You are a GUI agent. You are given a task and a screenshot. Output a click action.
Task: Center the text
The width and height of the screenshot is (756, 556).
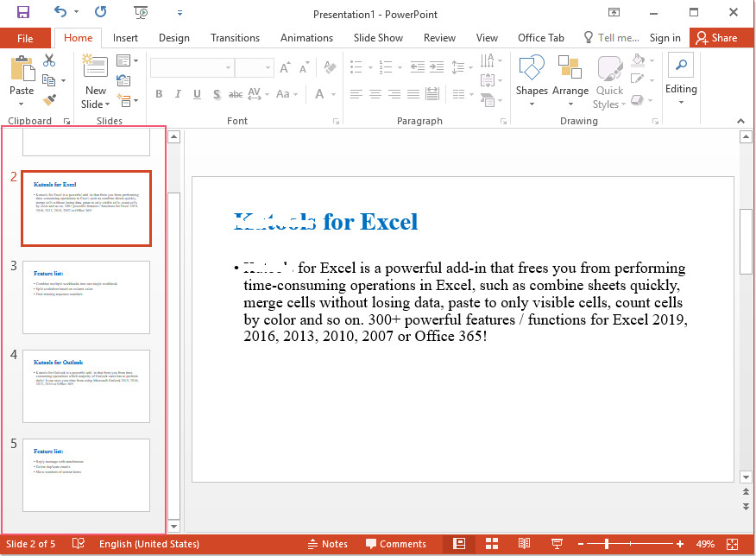375,94
